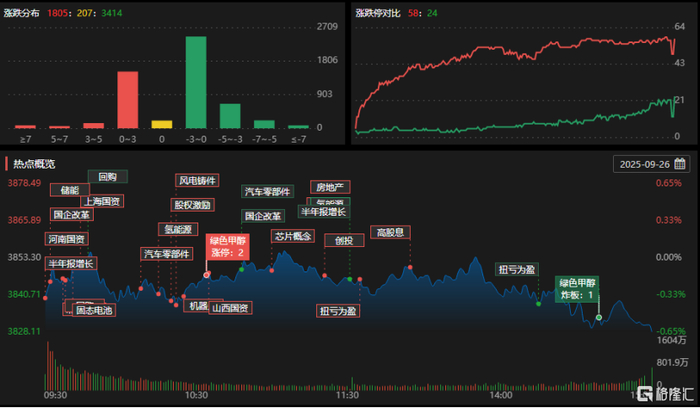Image resolution: width=700 pixels, height=408 pixels.
Task: Click the 创投 hotspot tag
Action: point(344,240)
